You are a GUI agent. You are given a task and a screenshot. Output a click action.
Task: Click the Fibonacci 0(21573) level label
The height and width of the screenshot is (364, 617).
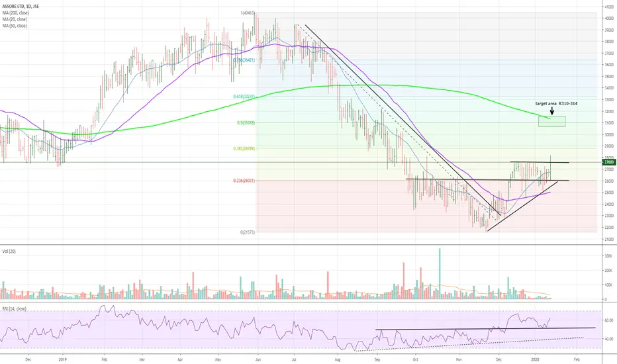pyautogui.click(x=248, y=232)
